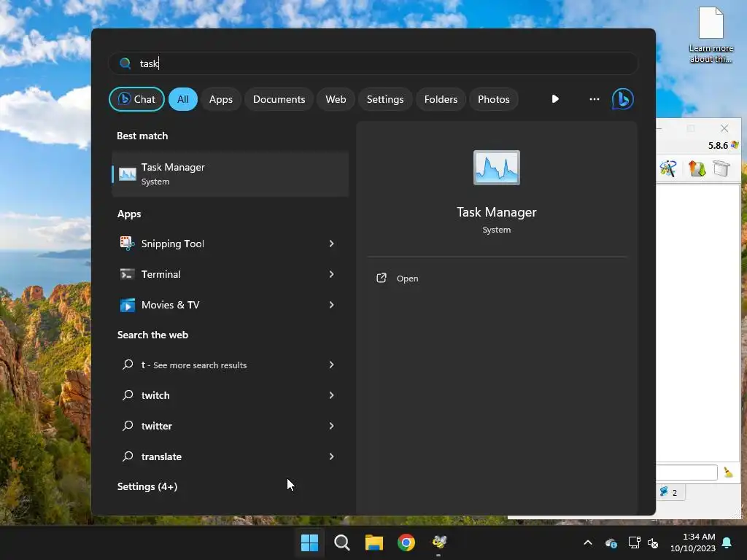Expand translate web suggestion chevron

tap(332, 456)
